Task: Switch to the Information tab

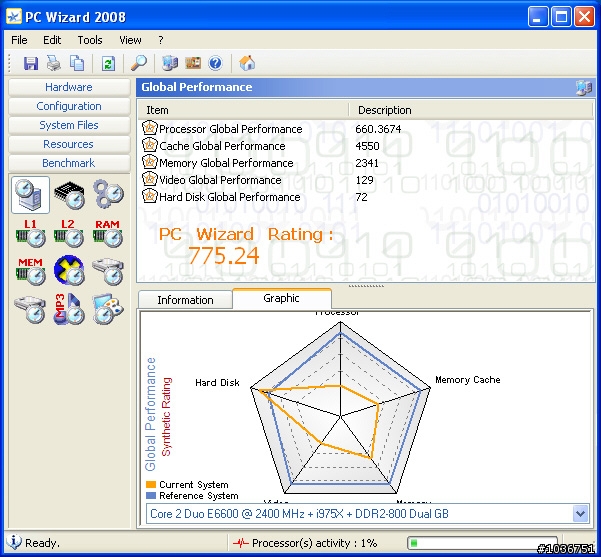Action: (x=185, y=300)
